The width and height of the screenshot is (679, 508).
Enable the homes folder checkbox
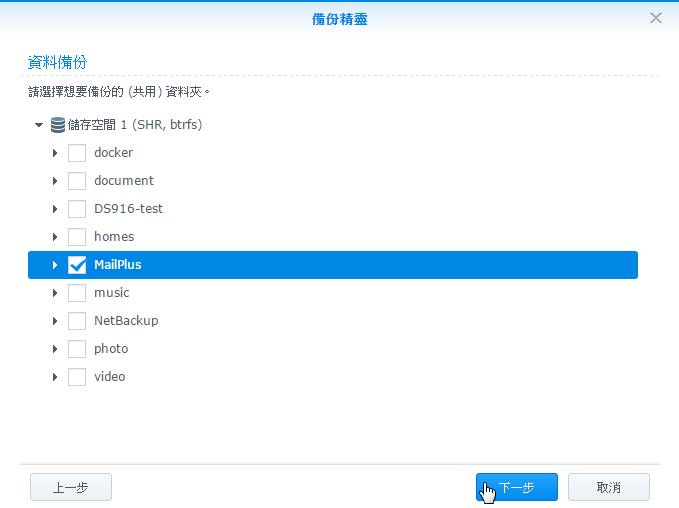pyautogui.click(x=77, y=237)
